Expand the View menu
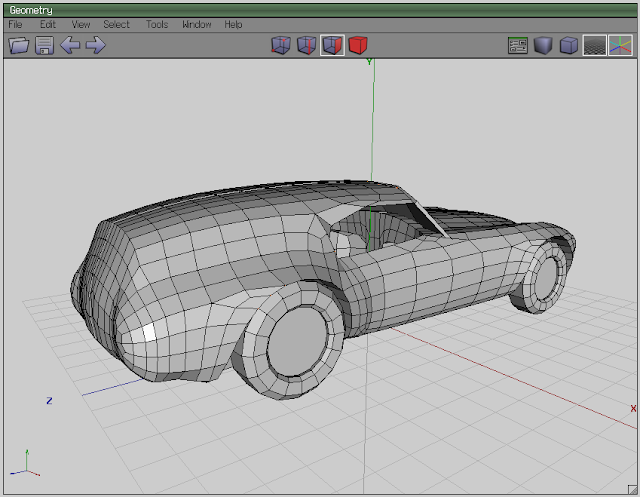This screenshot has width=640, height=497. [x=81, y=24]
